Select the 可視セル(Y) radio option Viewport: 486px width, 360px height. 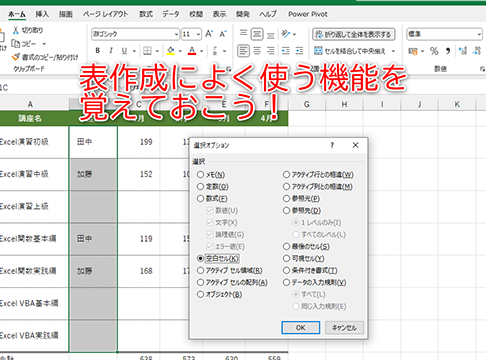coord(286,258)
